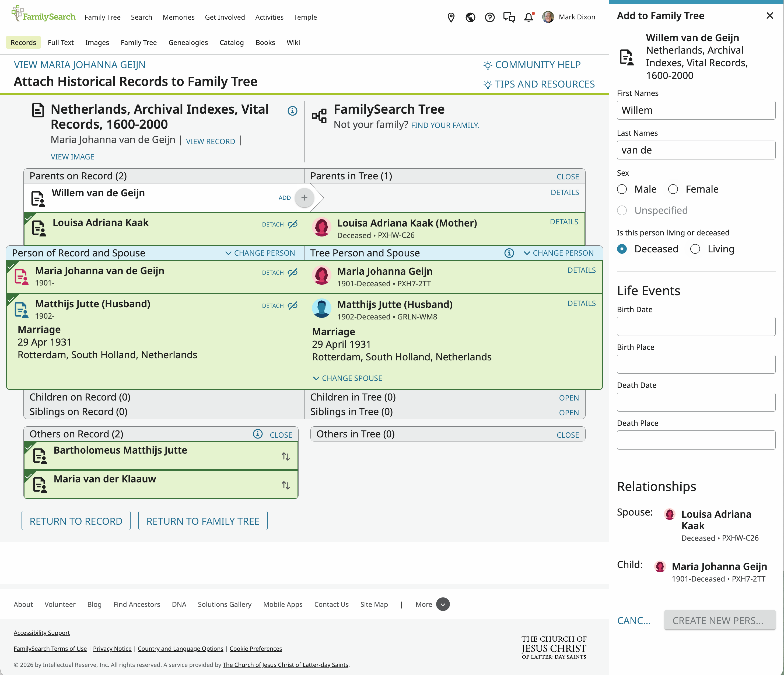Click the Death Date input field
The width and height of the screenshot is (784, 675).
click(x=696, y=402)
